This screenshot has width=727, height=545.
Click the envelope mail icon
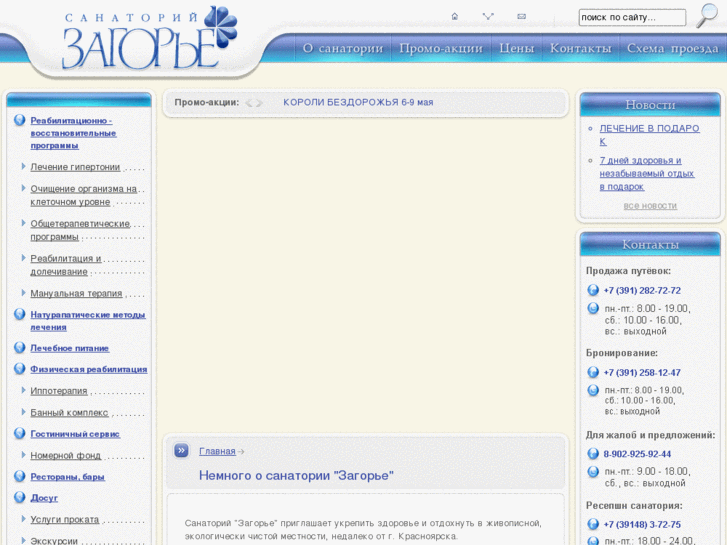point(522,16)
